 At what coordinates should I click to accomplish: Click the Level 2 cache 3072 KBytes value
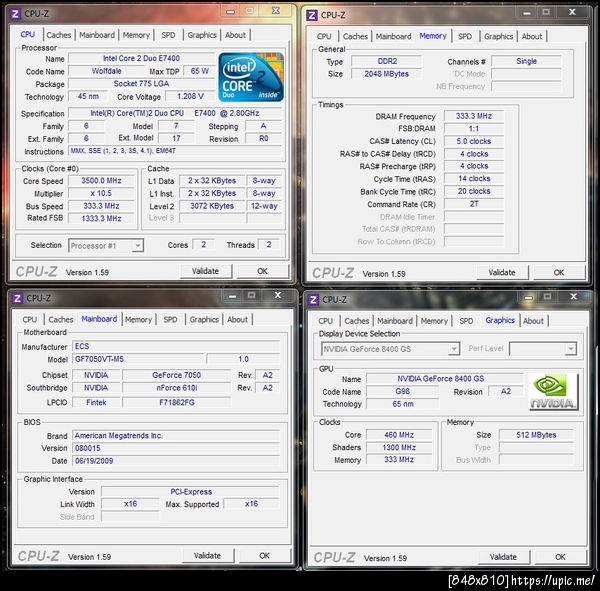[x=212, y=206]
